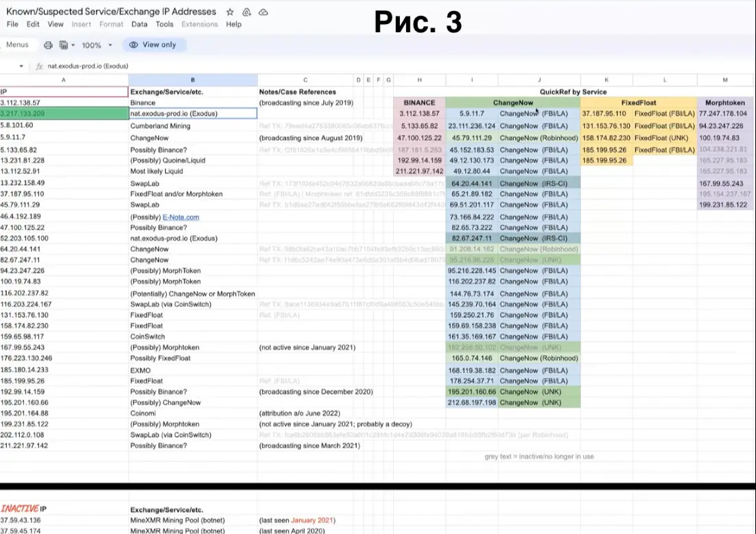Select cell reading Coinomi

[193, 413]
